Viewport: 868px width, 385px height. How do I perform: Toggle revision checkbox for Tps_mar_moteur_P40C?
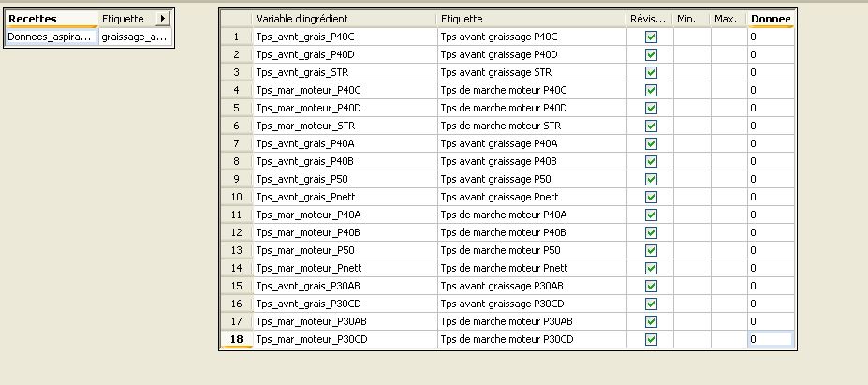pos(651,90)
